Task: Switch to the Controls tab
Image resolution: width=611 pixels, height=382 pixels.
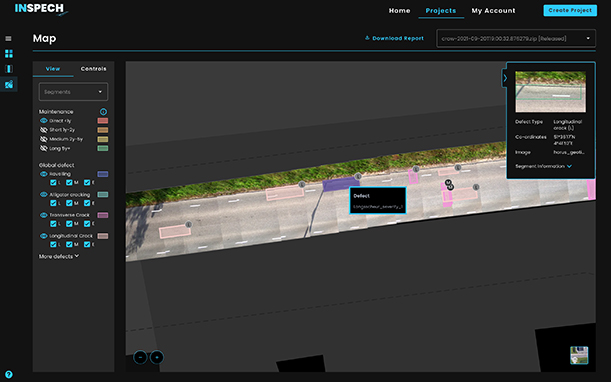Action: tap(94, 69)
